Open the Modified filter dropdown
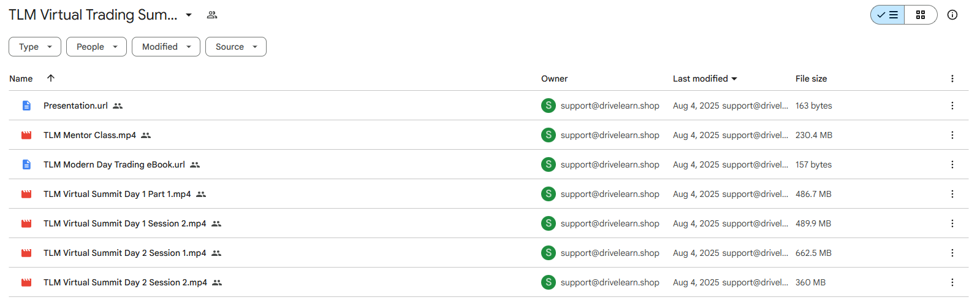 point(166,47)
